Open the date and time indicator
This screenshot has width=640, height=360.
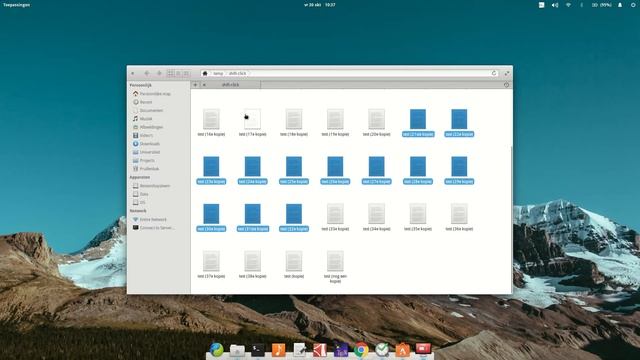(320, 5)
